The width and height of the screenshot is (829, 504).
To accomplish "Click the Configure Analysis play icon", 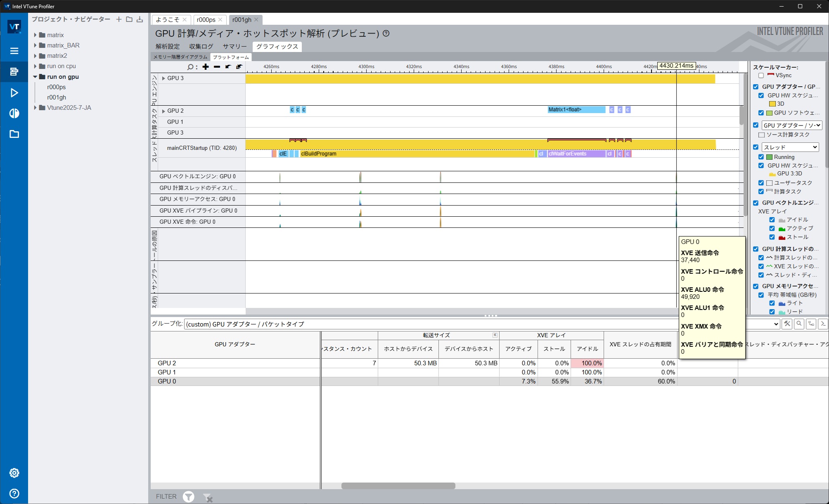I will click(14, 92).
